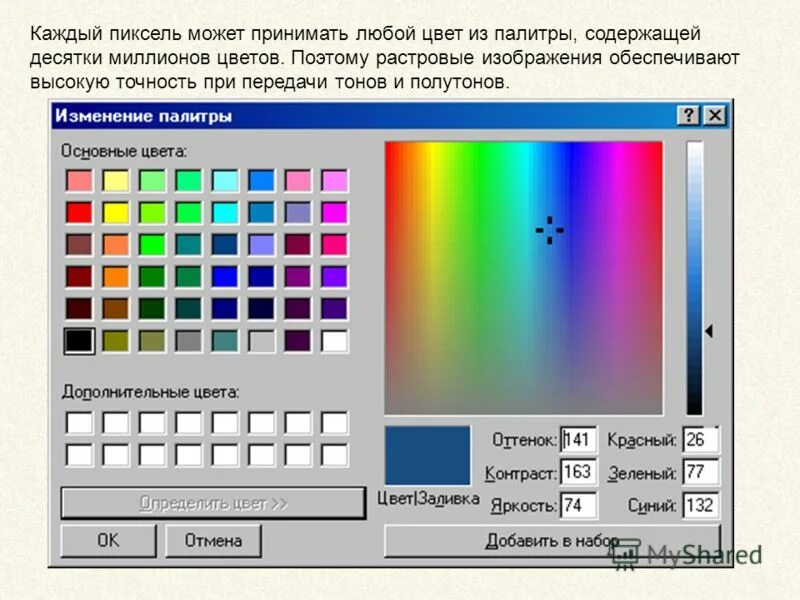Select the light green swatch in first row
This screenshot has height=600, width=800.
pyautogui.click(x=152, y=181)
